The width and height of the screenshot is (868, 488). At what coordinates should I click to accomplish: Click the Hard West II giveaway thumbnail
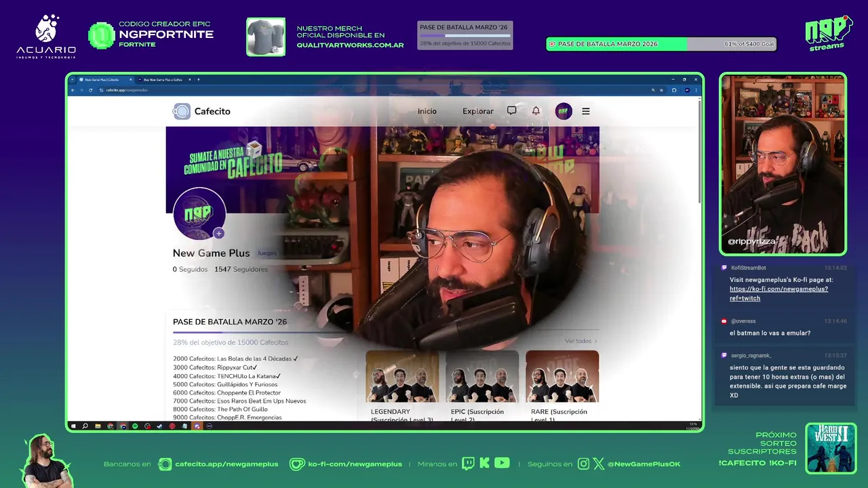pos(831,448)
